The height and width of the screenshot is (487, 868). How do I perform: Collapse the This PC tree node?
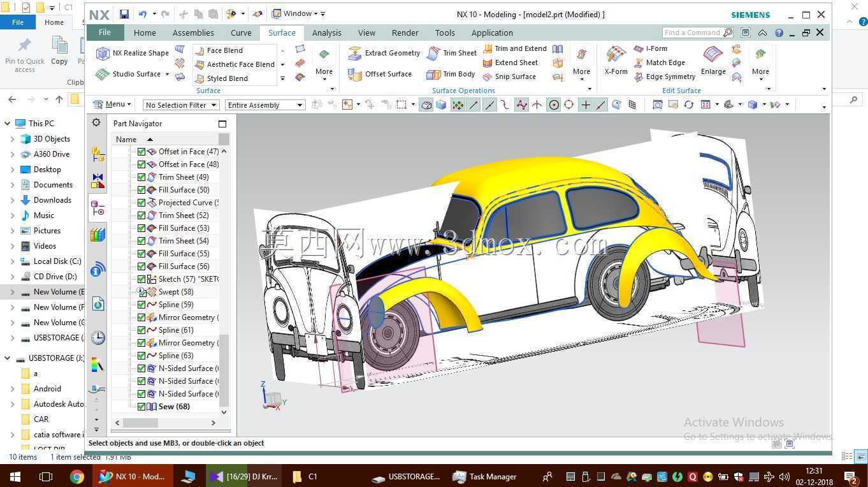point(7,124)
